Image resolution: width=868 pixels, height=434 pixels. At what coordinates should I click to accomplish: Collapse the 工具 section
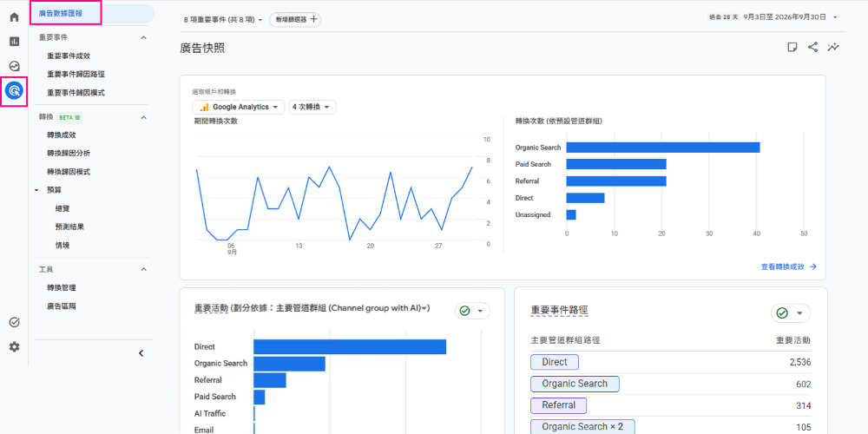tap(144, 270)
